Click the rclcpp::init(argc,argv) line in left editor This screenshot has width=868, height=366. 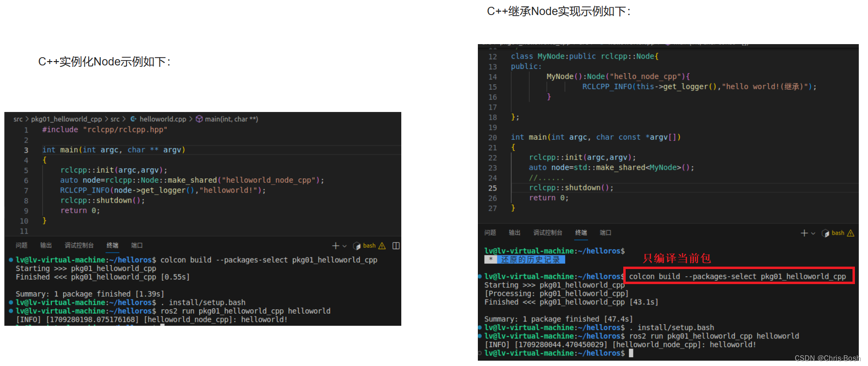pos(114,170)
